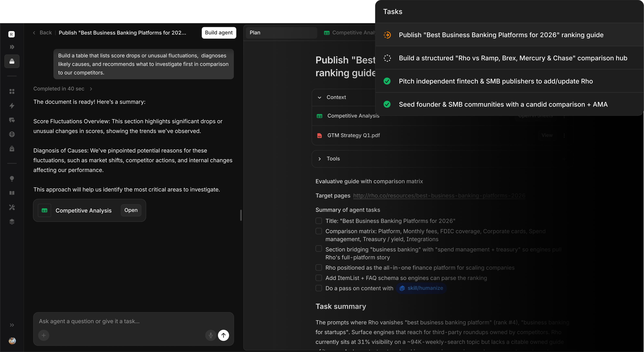Check Do a pass on content checkbox
Screen dimensions: 644x352
[319, 288]
